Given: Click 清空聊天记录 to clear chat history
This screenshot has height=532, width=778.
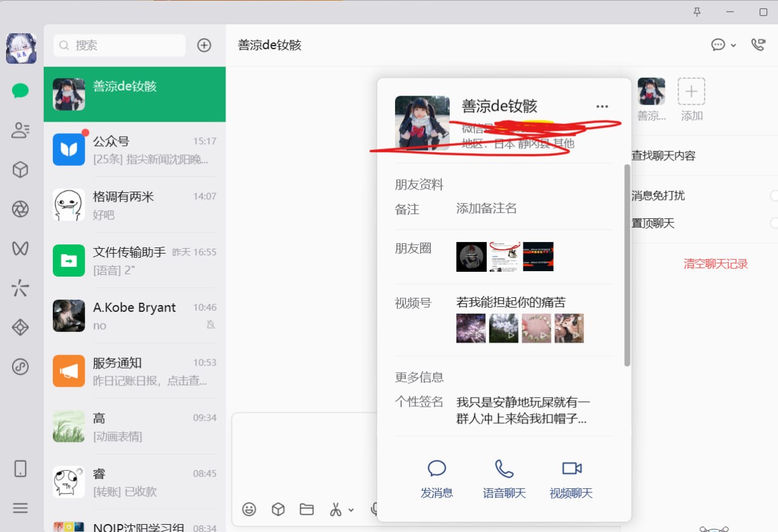Looking at the screenshot, I should [715, 264].
